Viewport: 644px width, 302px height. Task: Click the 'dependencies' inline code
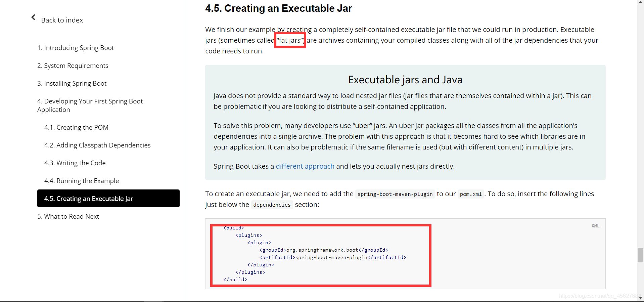coord(272,205)
